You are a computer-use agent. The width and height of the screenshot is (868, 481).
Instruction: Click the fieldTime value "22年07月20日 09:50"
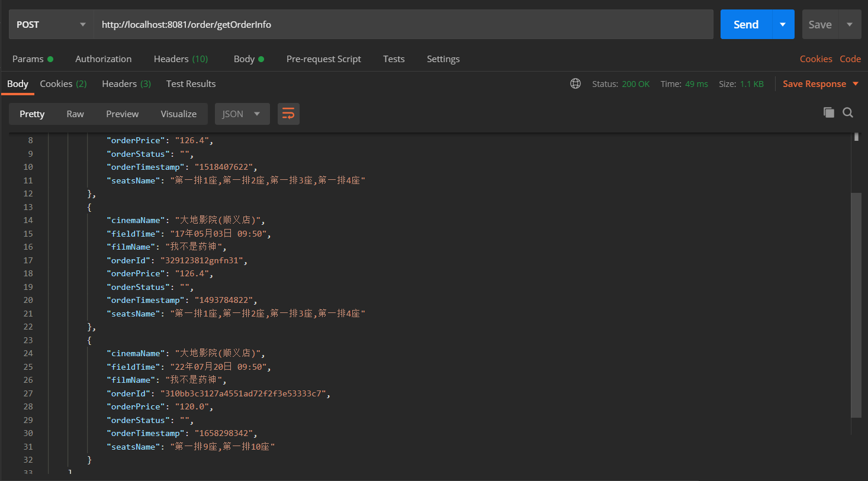point(218,367)
